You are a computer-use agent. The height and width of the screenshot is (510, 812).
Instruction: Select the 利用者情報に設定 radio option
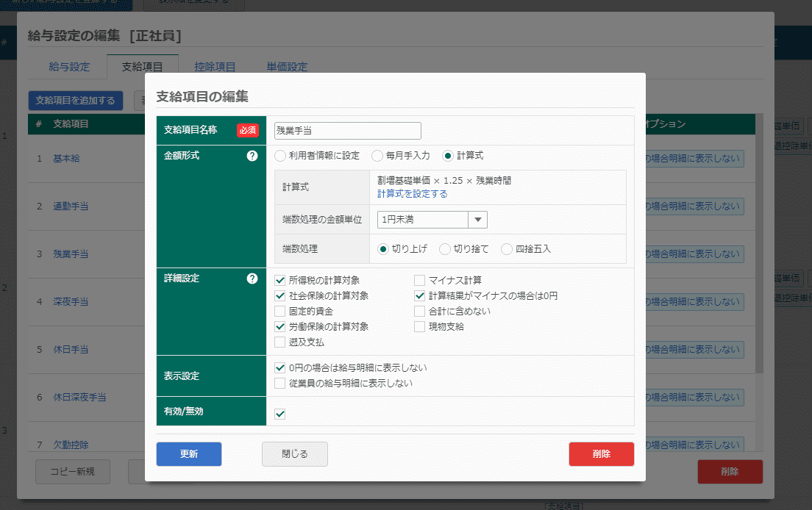tap(279, 156)
